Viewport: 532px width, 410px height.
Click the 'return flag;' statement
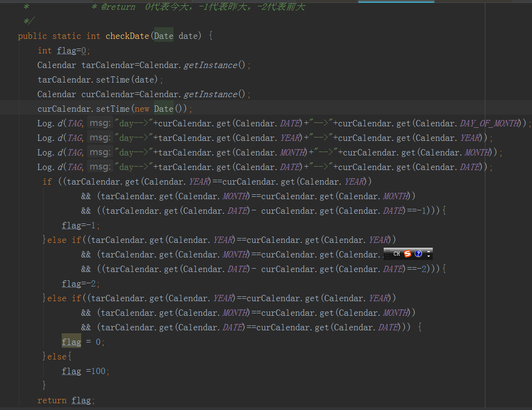point(66,400)
